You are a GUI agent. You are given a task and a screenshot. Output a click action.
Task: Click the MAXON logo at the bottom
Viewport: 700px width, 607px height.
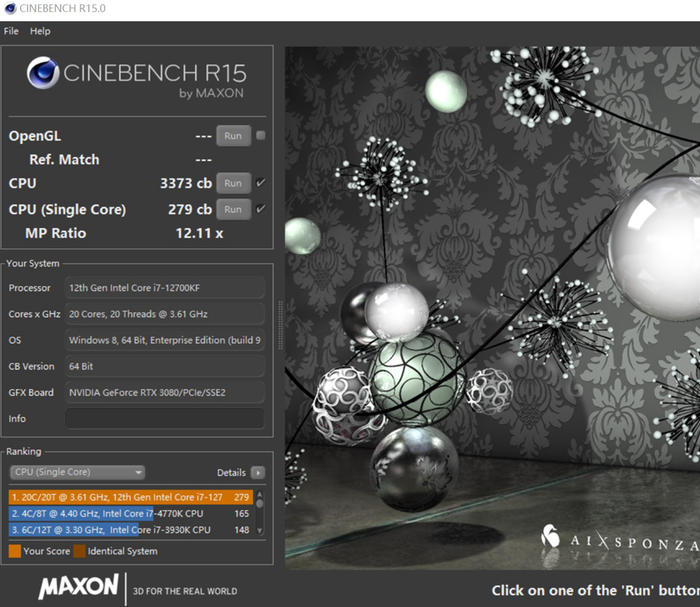tap(78, 587)
